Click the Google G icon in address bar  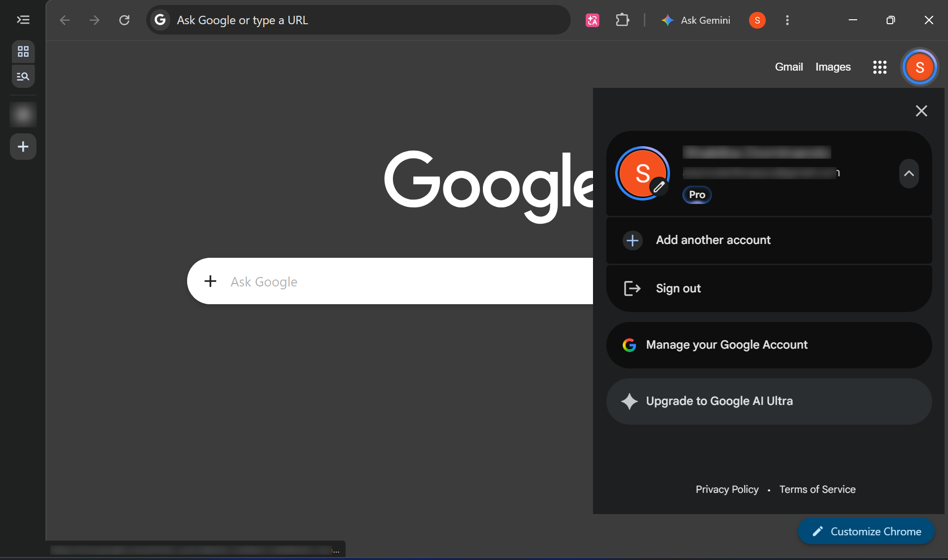(160, 20)
